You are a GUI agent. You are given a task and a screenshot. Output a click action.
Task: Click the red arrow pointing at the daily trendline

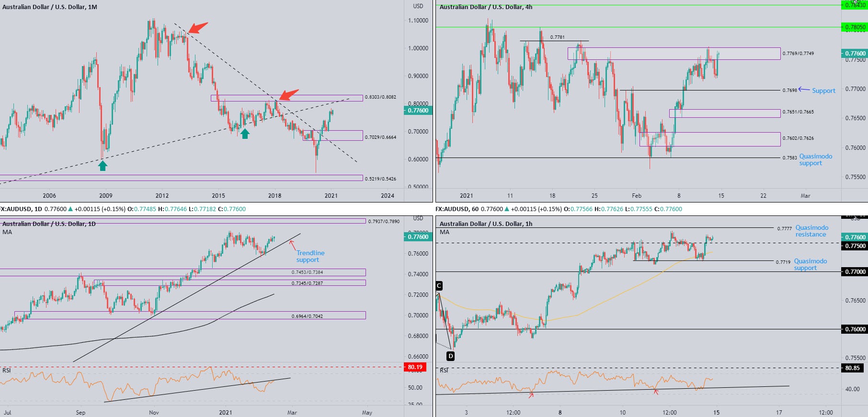point(292,244)
